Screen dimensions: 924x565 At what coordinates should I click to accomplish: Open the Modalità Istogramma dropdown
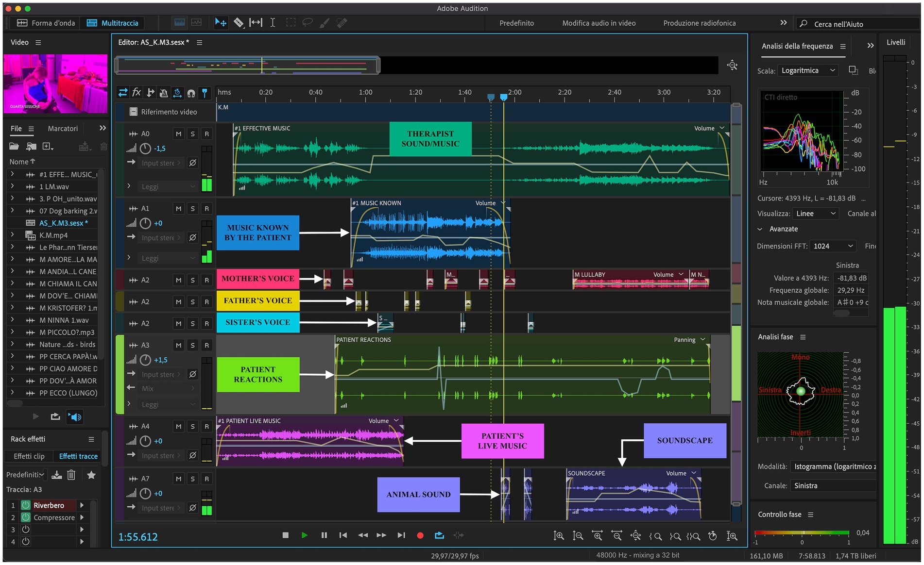[834, 466]
